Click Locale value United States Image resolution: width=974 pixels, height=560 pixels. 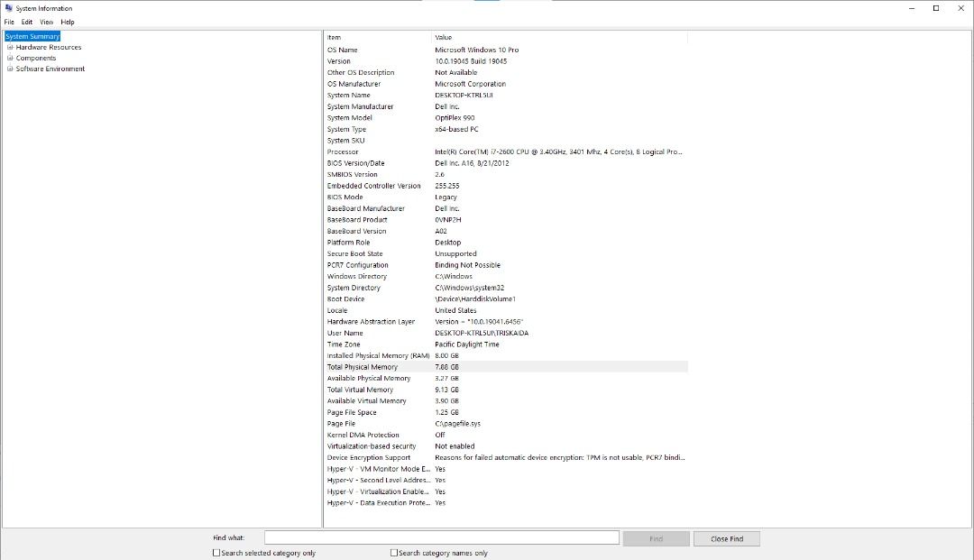point(455,310)
